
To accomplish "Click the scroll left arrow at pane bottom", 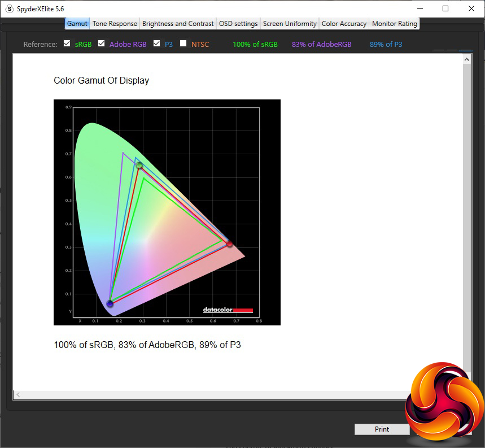I will 18,394.
